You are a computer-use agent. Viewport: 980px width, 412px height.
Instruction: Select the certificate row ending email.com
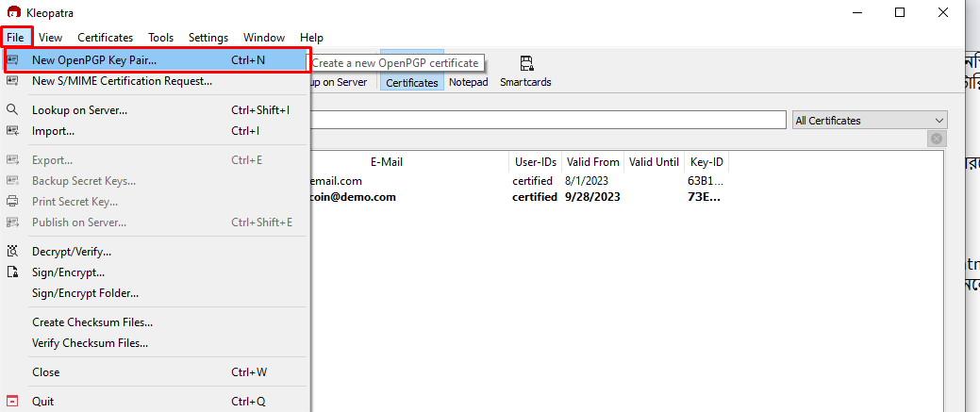[519, 181]
